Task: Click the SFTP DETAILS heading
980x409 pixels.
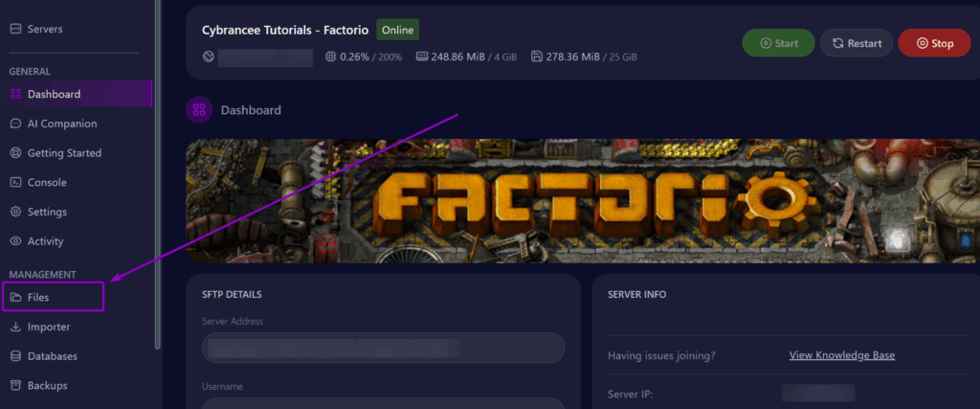Action: coord(232,295)
